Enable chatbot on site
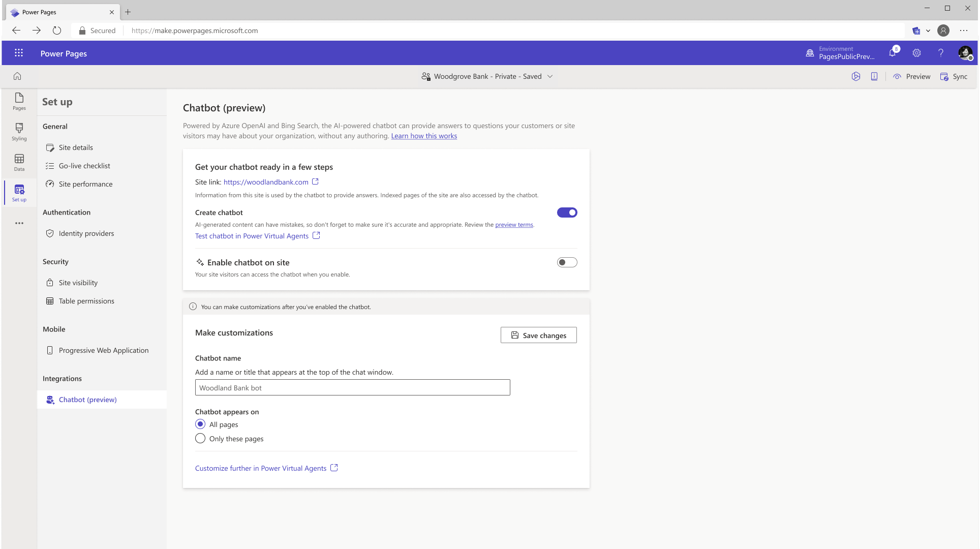This screenshot has height=549, width=980. tap(567, 262)
